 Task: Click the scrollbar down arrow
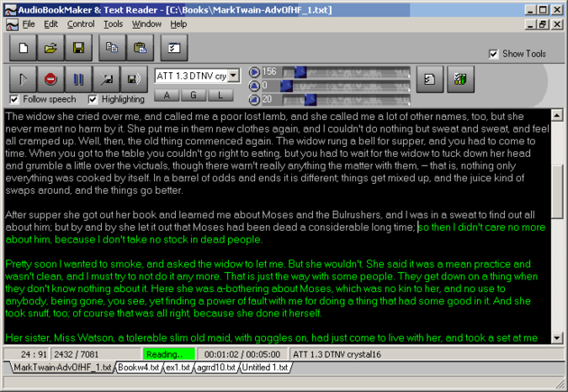[x=557, y=338]
